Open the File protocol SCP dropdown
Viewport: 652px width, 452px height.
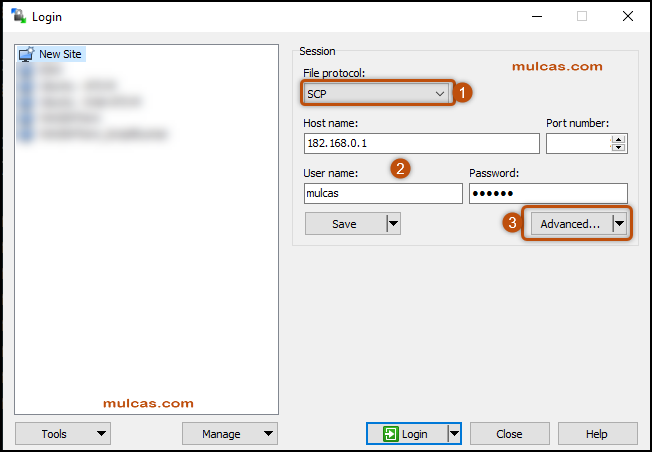pyautogui.click(x=378, y=93)
